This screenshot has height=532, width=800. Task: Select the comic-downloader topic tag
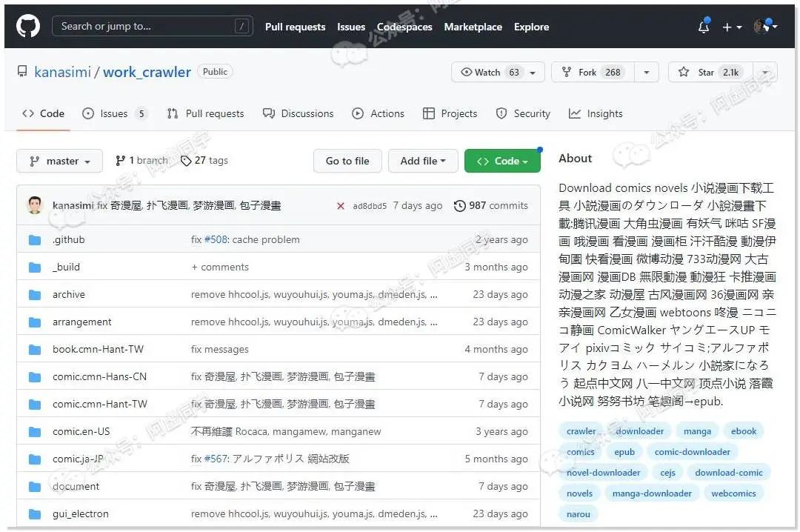click(693, 453)
